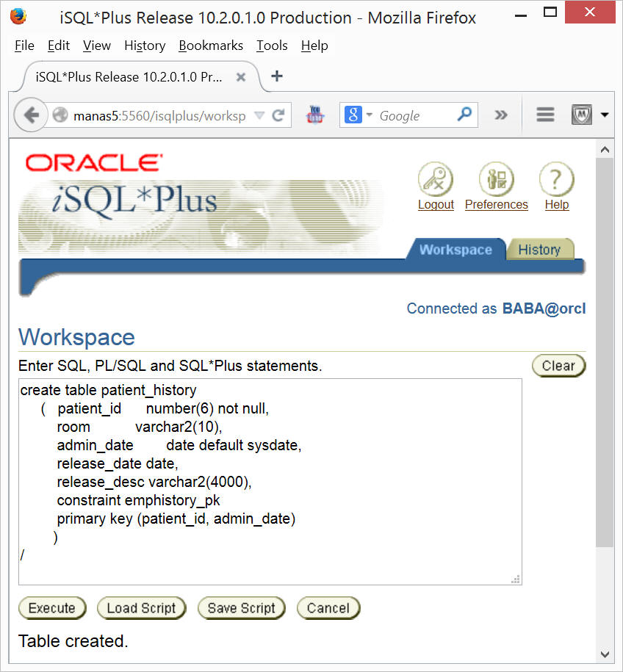Click the McAfee shield toolbar icon

click(581, 115)
